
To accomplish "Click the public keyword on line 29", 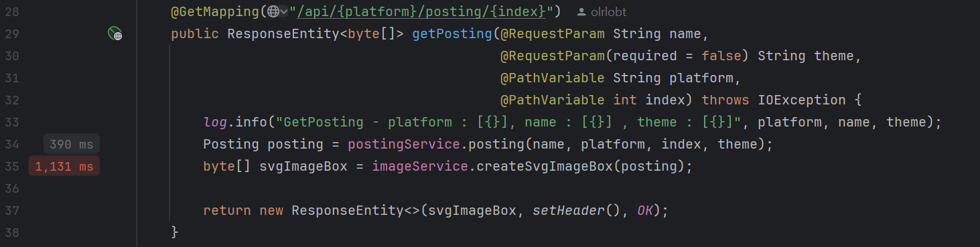I will (196, 33).
